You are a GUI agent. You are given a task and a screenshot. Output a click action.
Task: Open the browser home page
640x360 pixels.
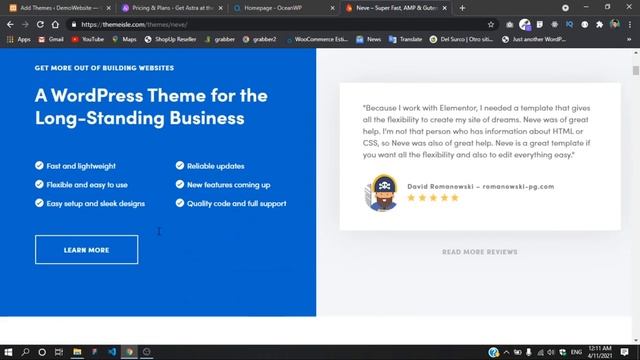55,24
